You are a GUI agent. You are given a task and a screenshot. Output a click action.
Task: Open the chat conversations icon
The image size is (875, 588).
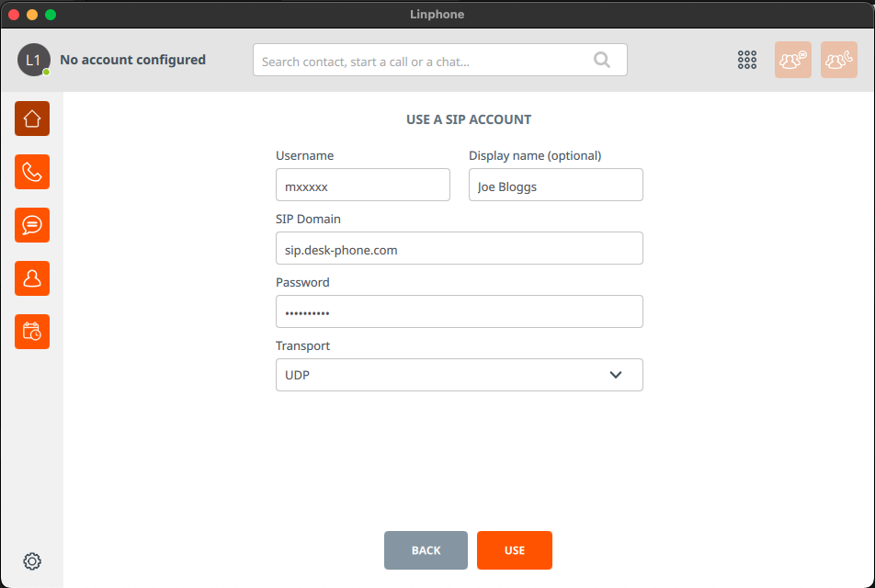[32, 225]
